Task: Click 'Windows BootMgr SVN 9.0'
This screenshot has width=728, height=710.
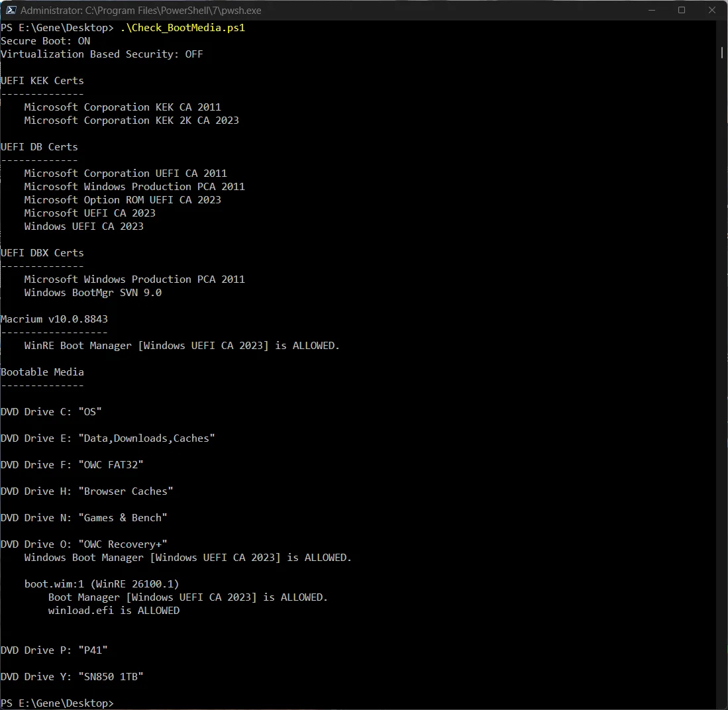Action: 93,293
